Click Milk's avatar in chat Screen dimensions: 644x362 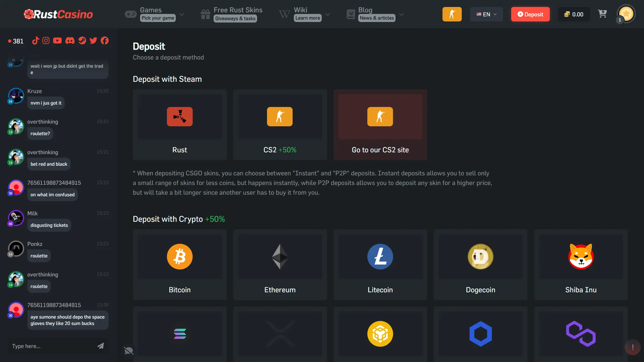16,218
